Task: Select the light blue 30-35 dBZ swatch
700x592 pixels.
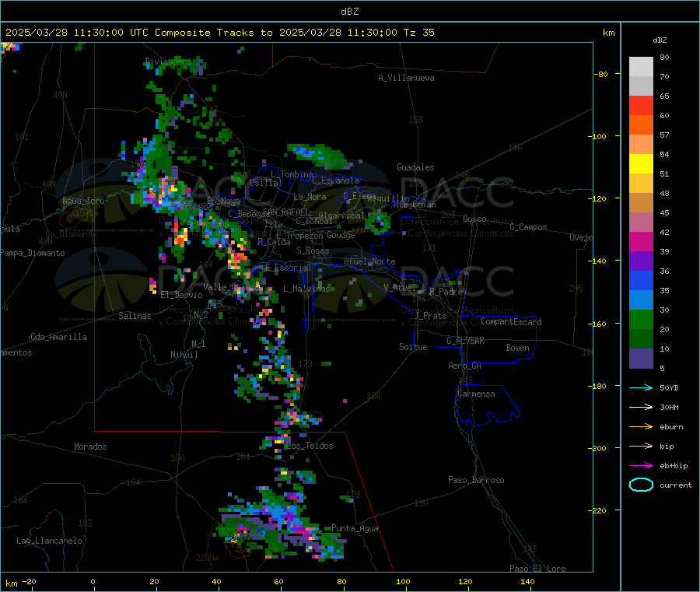Action: [641, 300]
